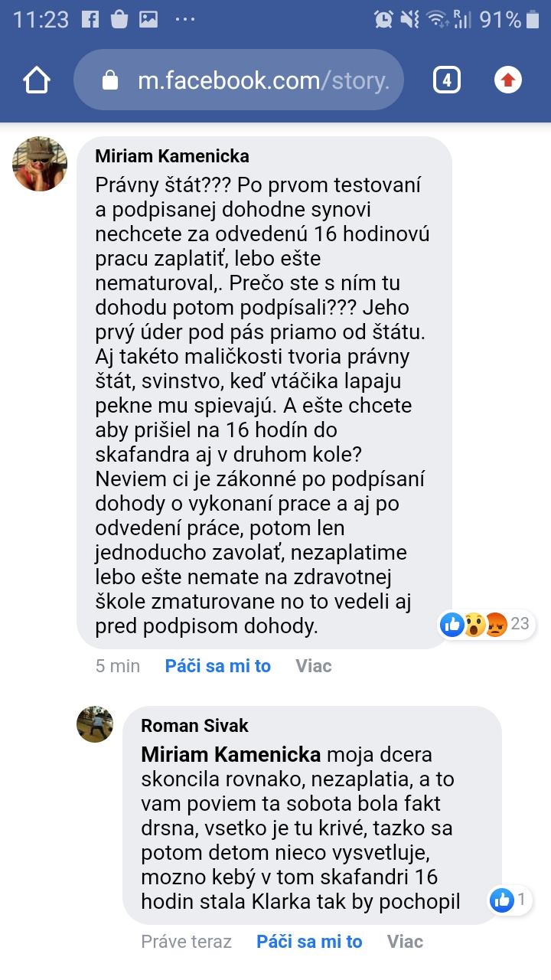Open Miriam Kamenicka's profile name link

172,156
